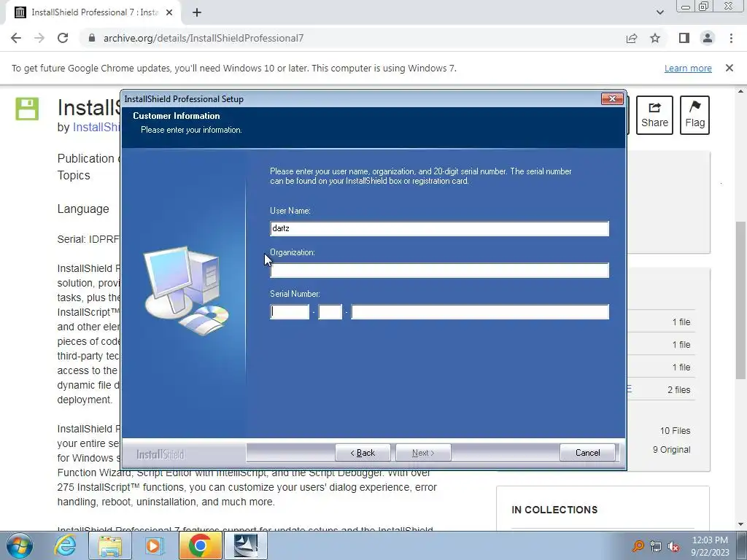
Task: Open the taskbar clock and date
Action: (x=710, y=546)
